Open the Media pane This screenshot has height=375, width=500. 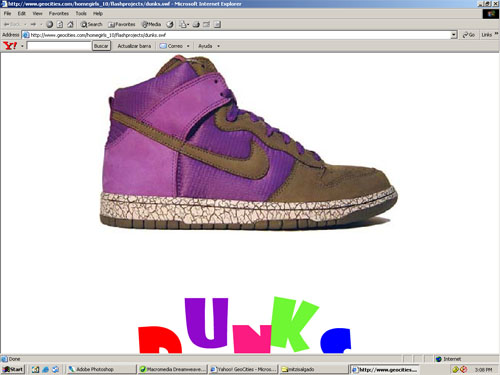point(151,24)
